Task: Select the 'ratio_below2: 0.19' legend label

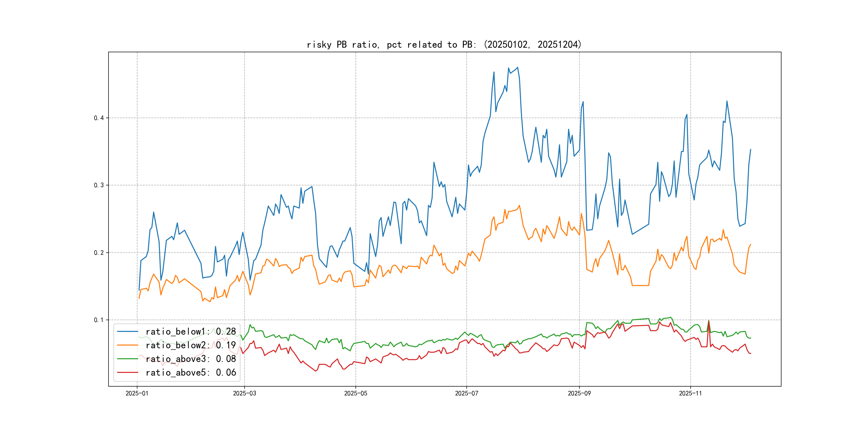Action: pyautogui.click(x=191, y=345)
